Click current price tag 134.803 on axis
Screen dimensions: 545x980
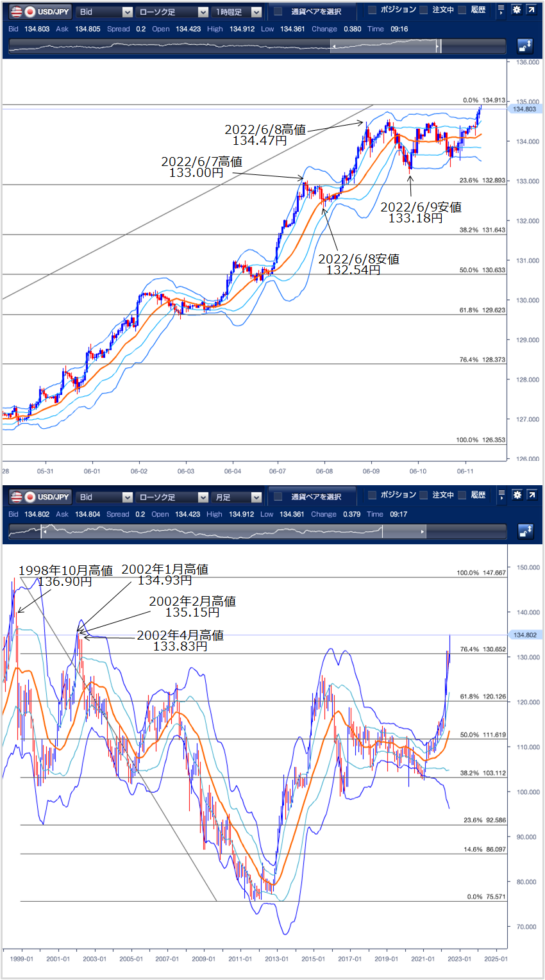(524, 109)
